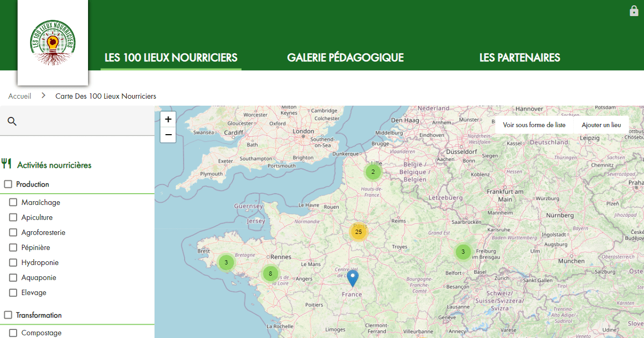This screenshot has width=644, height=338.
Task: Open the yellow cluster showing 25 places
Action: click(x=358, y=231)
